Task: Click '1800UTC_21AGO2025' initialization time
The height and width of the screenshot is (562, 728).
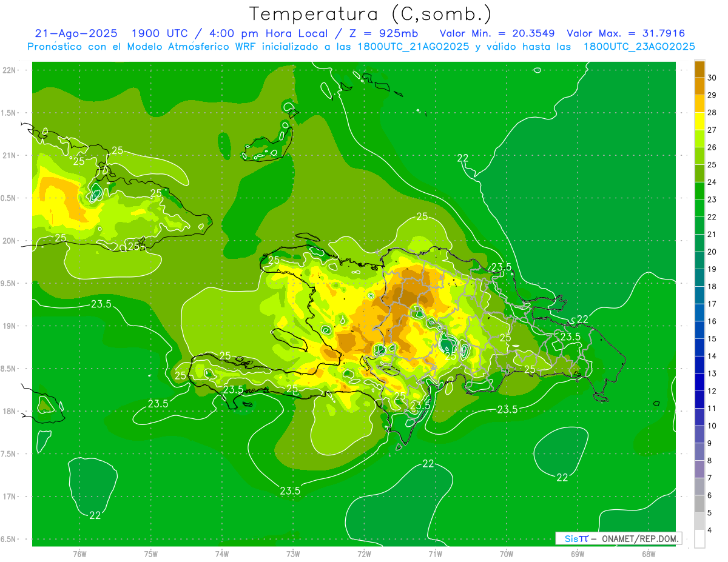Action: tap(413, 47)
